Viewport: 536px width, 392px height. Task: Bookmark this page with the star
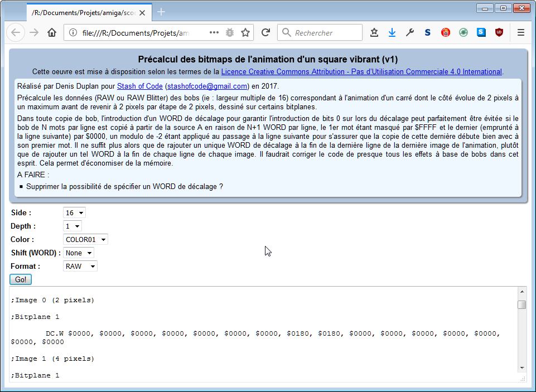click(x=245, y=32)
